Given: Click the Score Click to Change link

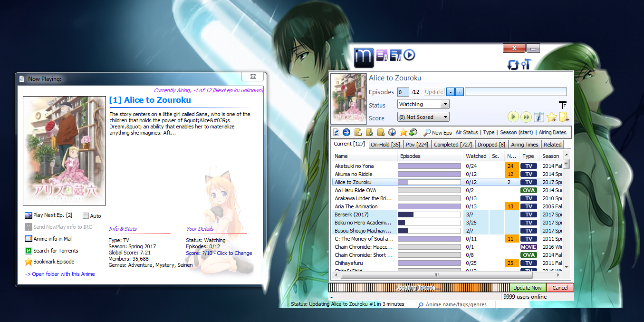Looking at the screenshot, I should [x=219, y=253].
